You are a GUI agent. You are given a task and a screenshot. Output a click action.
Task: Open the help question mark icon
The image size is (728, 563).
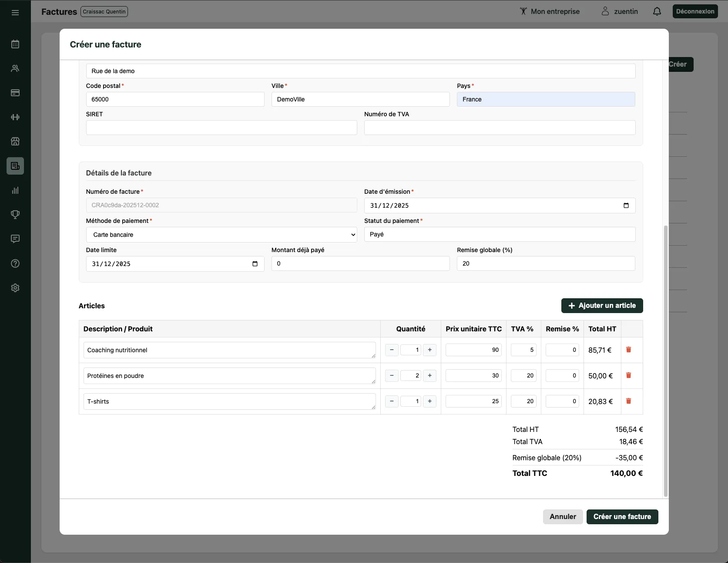[x=15, y=263]
